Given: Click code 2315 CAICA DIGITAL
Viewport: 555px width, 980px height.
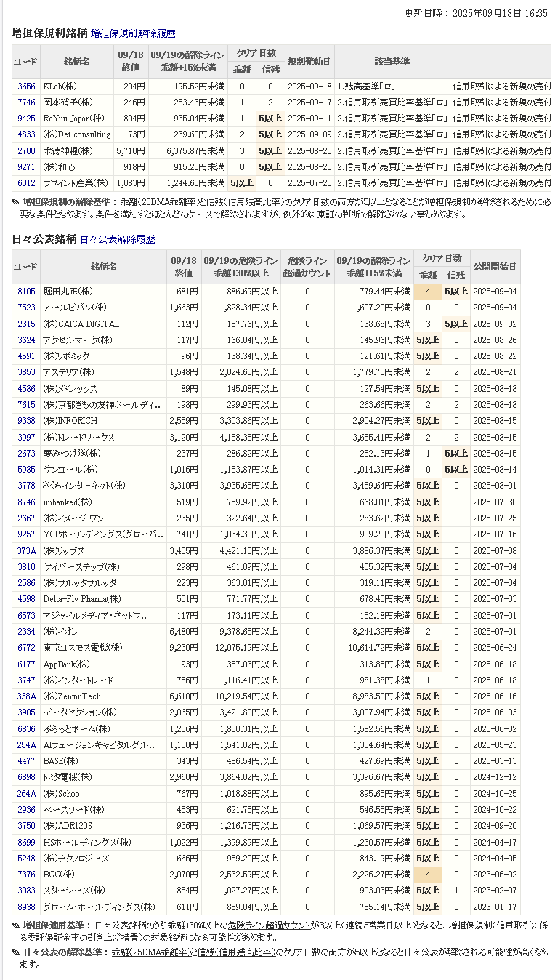Looking at the screenshot, I should [26, 324].
